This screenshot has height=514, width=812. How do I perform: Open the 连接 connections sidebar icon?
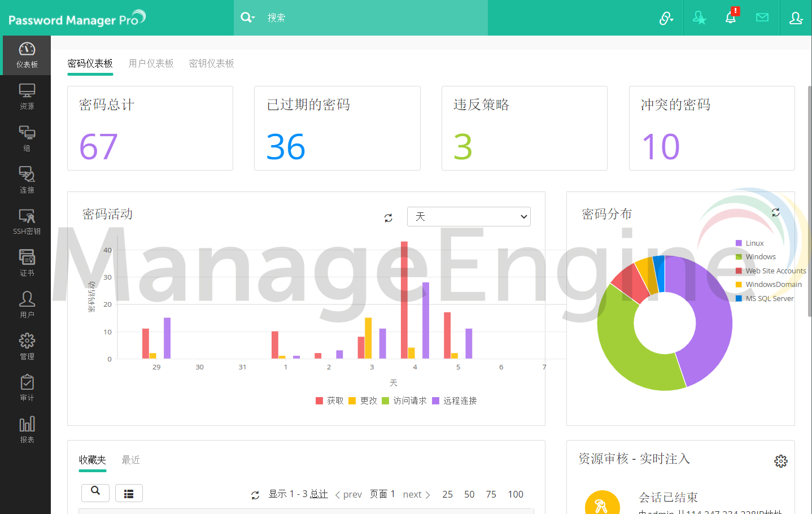pos(27,180)
